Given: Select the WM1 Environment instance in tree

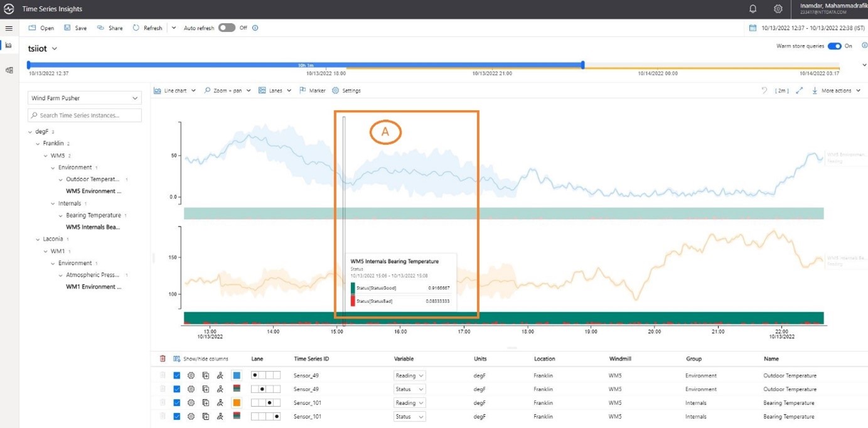Looking at the screenshot, I should [x=94, y=287].
